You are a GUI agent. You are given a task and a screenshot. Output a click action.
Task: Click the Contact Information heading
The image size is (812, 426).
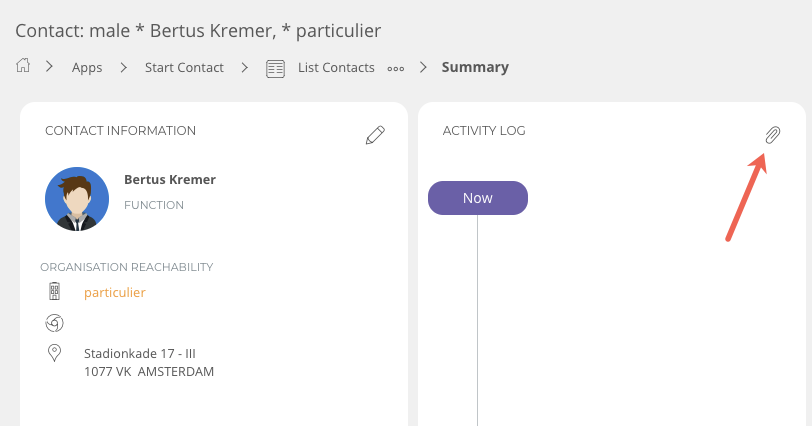(120, 131)
